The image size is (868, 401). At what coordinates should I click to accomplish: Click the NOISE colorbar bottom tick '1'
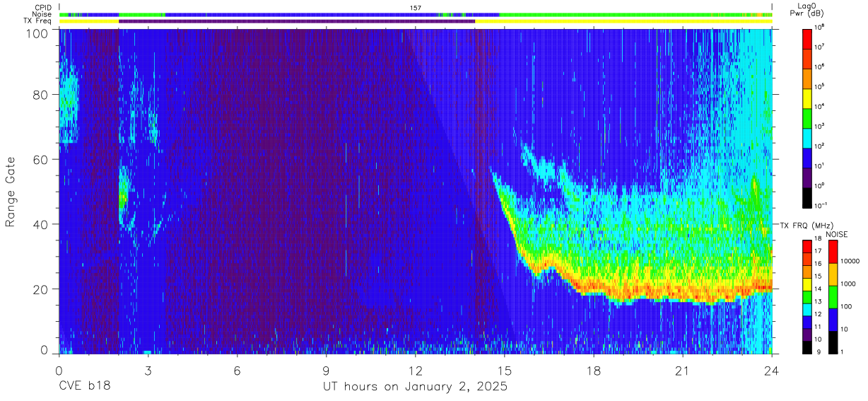[842, 351]
